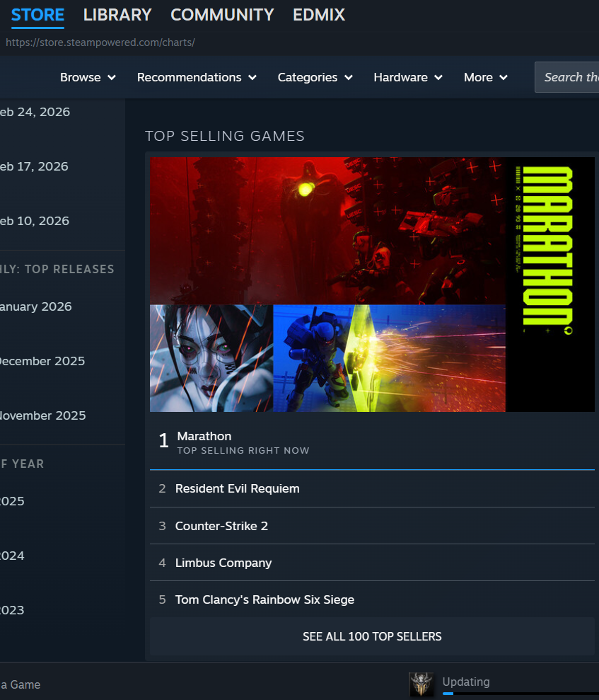Click SEE ALL 100 TOP SELLERS button
599x700 pixels.
click(x=372, y=636)
